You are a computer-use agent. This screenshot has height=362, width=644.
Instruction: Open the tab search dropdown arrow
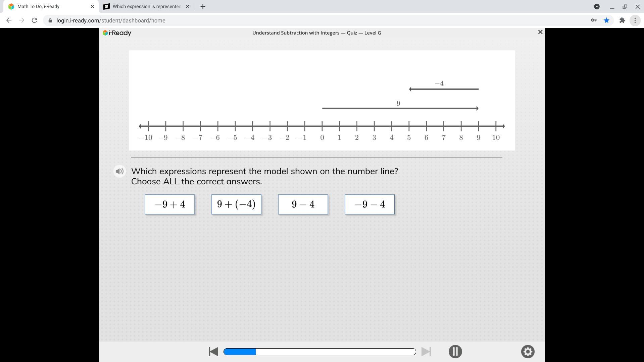coord(597,6)
